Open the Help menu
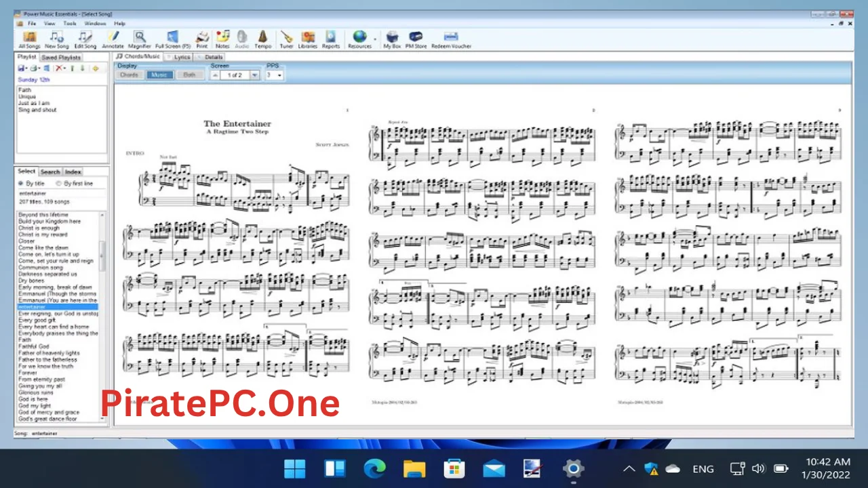This screenshot has width=868, height=488. pyautogui.click(x=120, y=23)
